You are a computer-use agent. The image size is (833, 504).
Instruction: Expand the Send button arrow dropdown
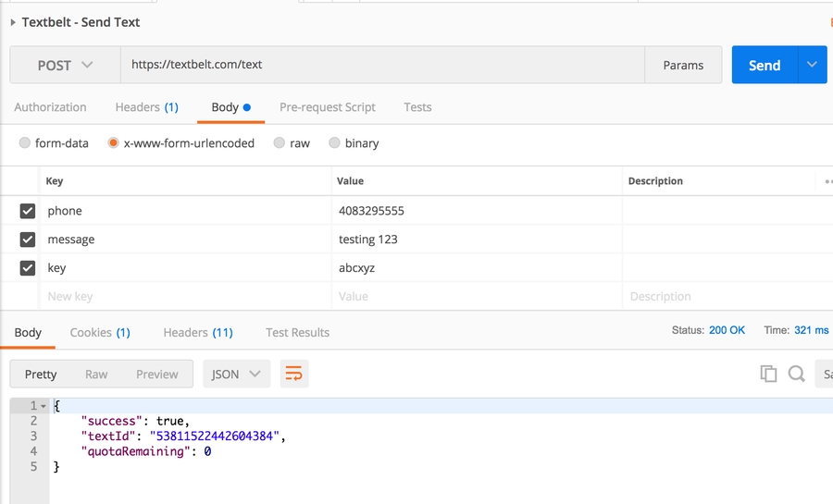coord(812,65)
